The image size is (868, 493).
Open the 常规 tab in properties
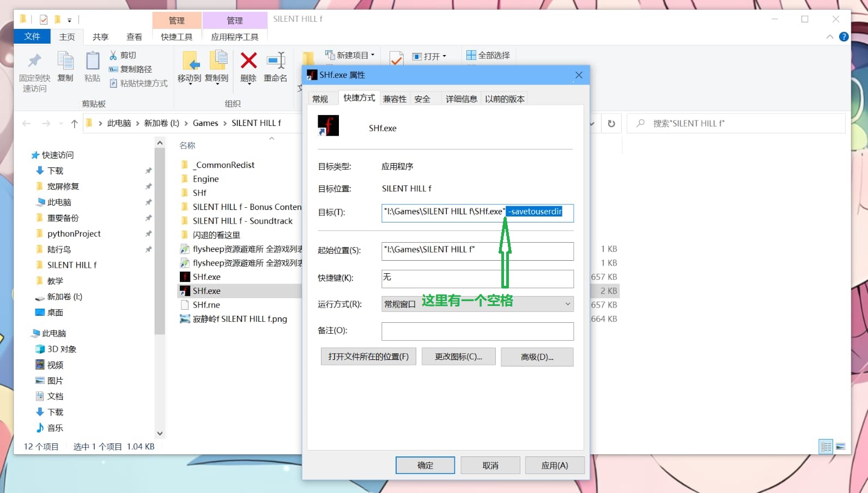click(320, 99)
